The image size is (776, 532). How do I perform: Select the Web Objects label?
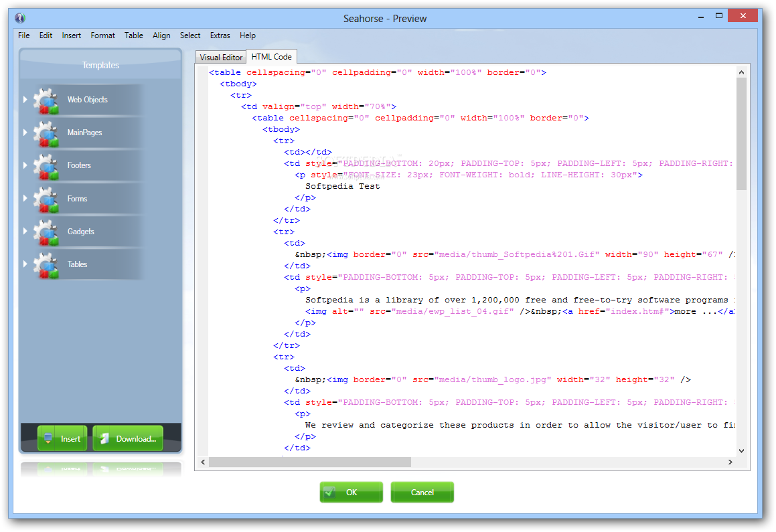88,100
